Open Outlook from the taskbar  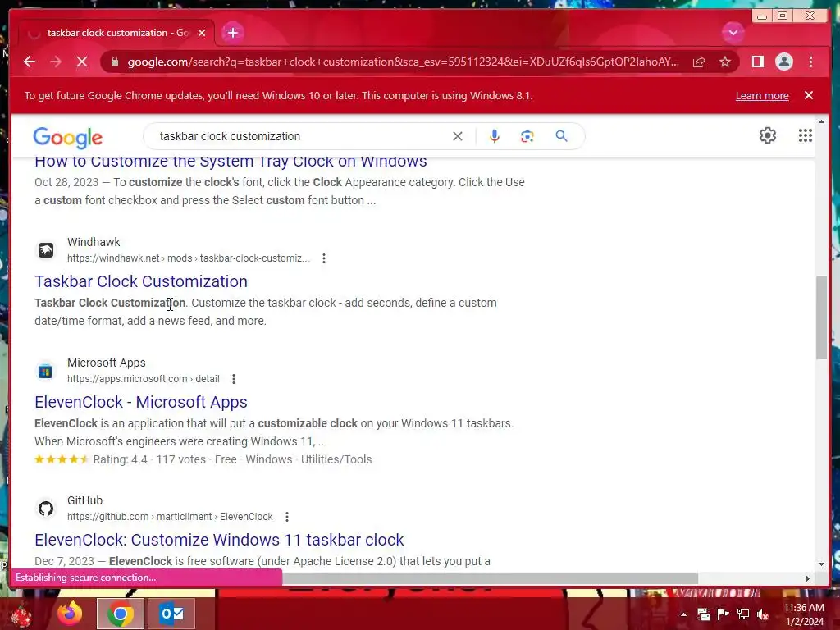[x=171, y=614]
